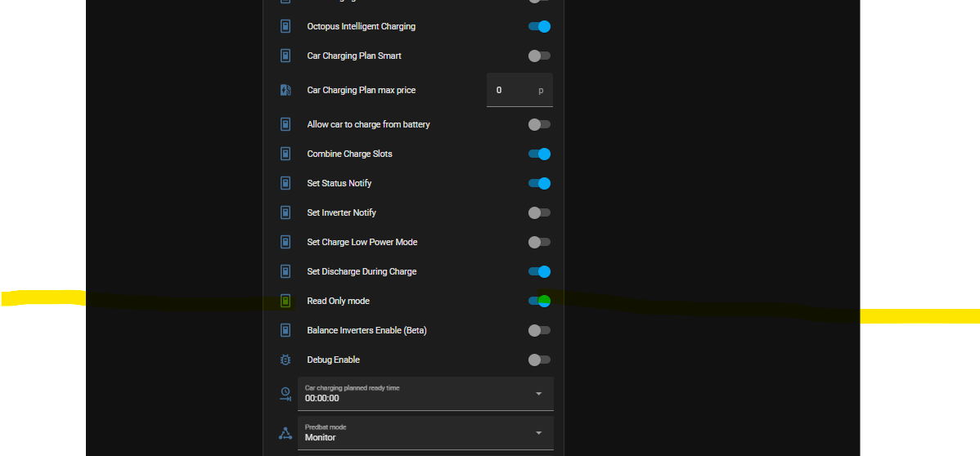The height and width of the screenshot is (456, 980).
Task: Open Set Status Notify entity details
Action: (x=338, y=183)
